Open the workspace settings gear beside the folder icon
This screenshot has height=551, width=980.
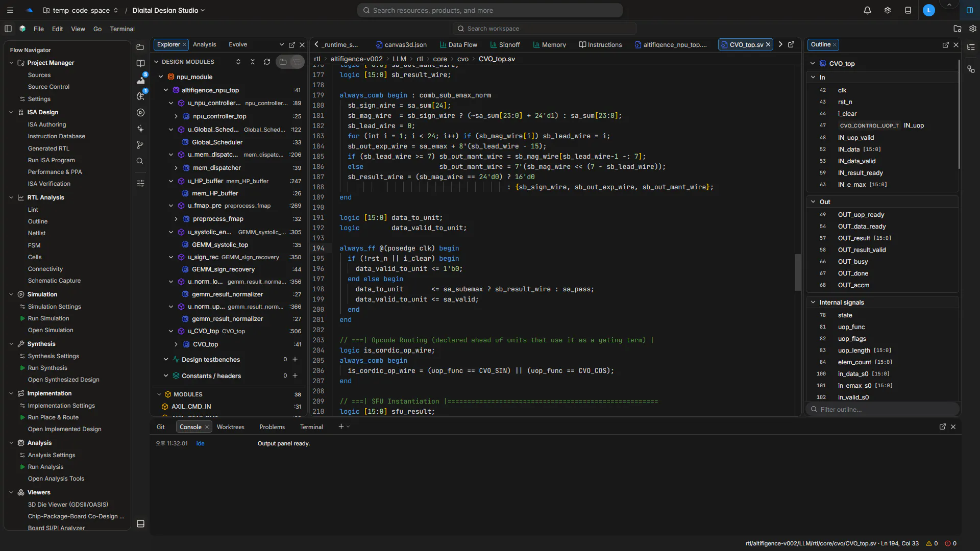click(x=973, y=29)
